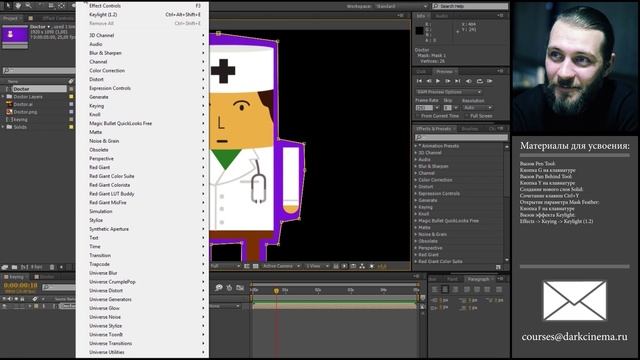
Task: Mute audio in Preview panel
Action: click(x=469, y=81)
